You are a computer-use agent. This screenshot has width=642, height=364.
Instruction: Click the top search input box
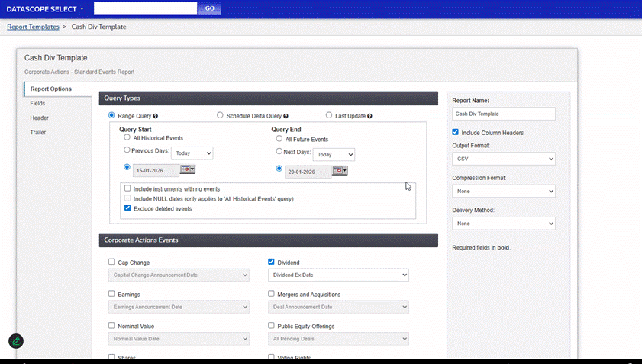point(145,8)
